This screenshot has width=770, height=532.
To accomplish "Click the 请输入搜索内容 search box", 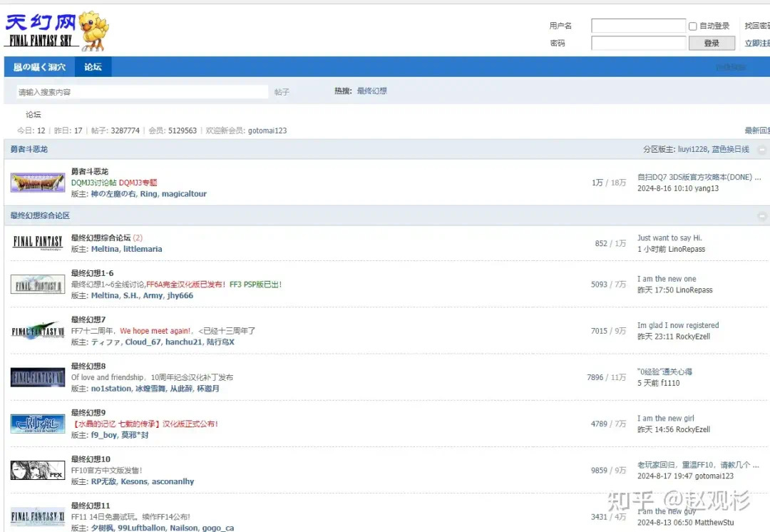I will point(143,92).
